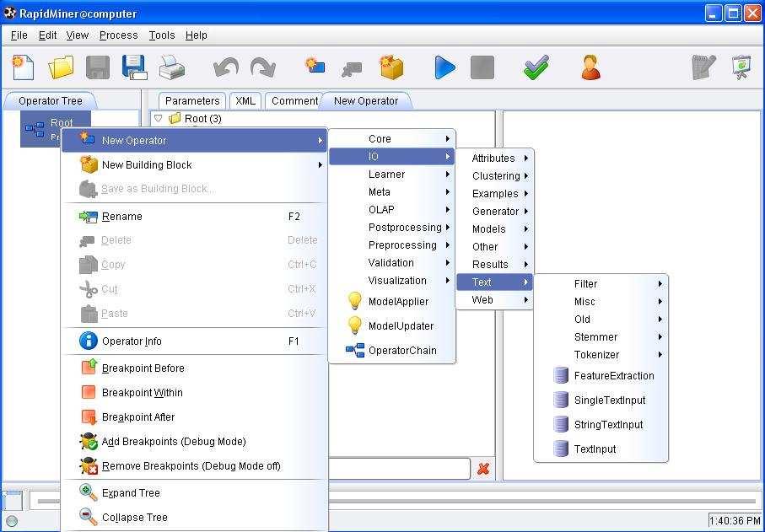
Task: Click the orange user expert-mode icon
Action: tap(590, 67)
